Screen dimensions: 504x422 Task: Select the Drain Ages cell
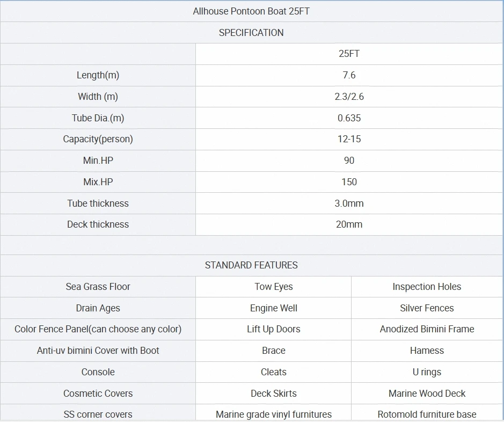98,308
